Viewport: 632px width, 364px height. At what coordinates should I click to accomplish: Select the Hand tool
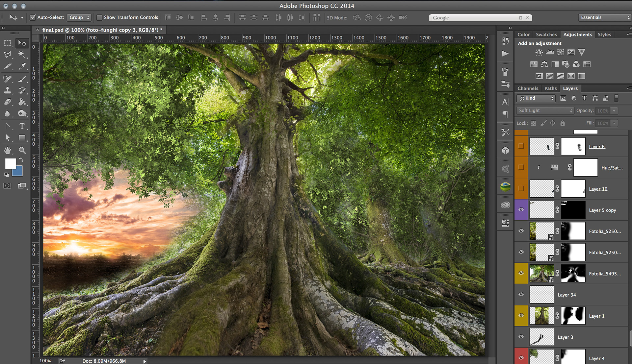(x=8, y=150)
